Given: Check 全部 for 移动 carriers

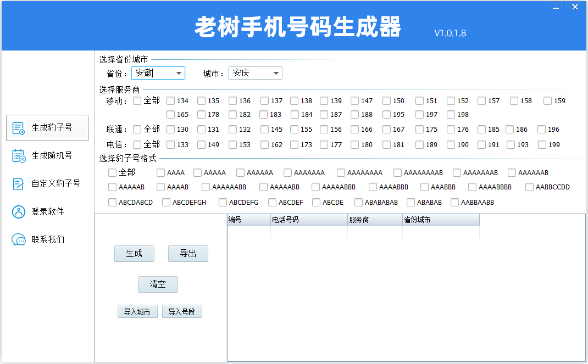Looking at the screenshot, I should (x=137, y=100).
